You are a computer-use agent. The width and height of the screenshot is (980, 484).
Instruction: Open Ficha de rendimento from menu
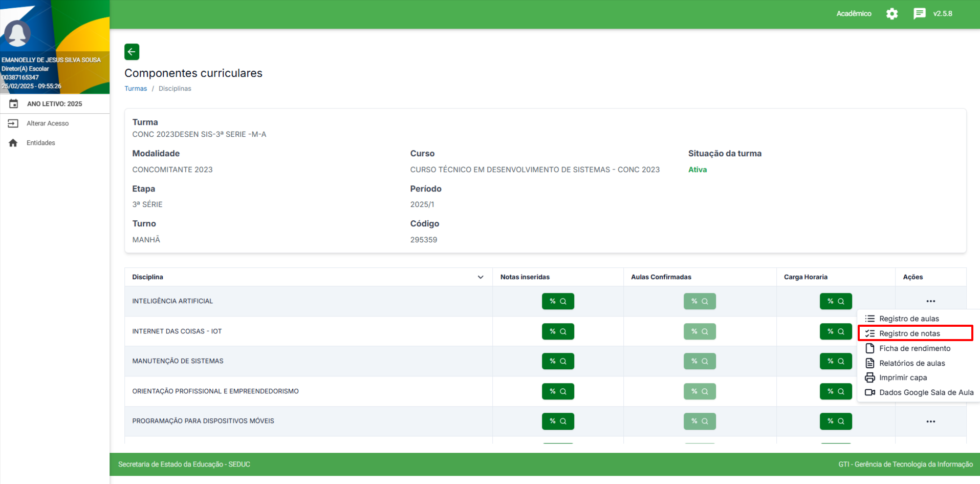coord(914,348)
